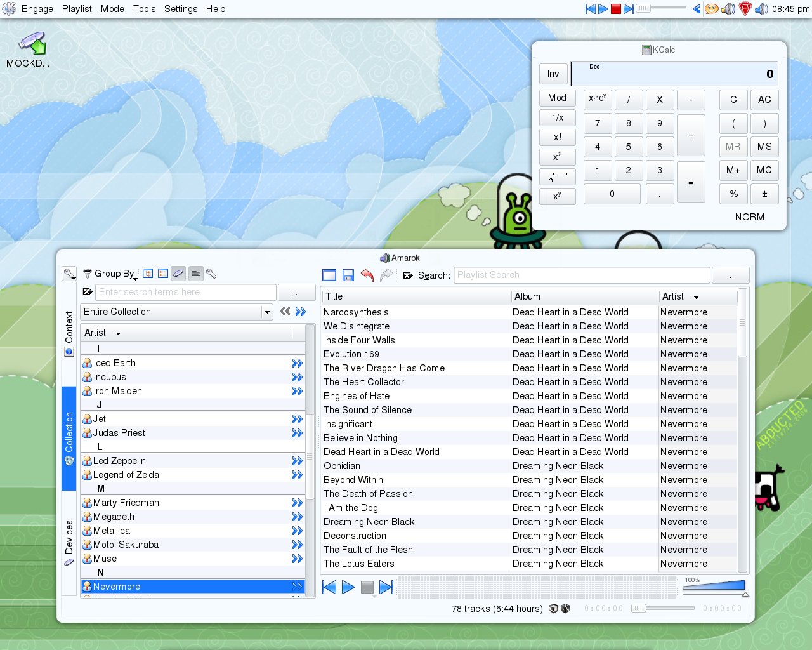
Task: Click Amarok grey stop button
Action: (x=367, y=587)
